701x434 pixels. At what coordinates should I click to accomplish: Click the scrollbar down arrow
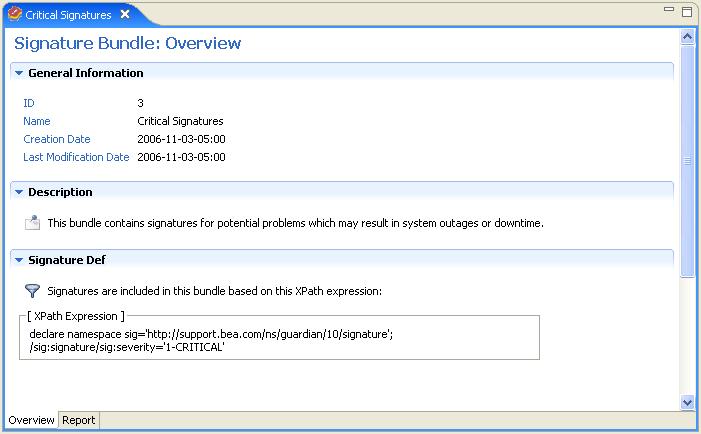coord(687,402)
